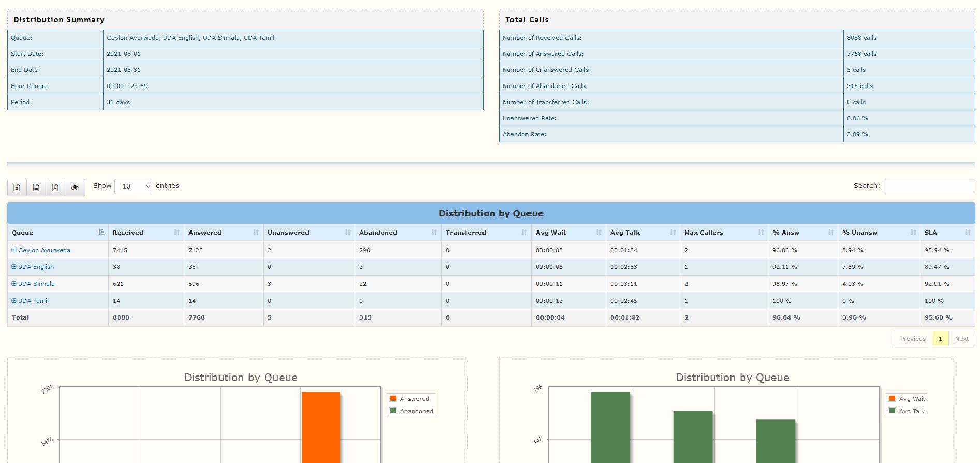
Task: Open the UDA Sinhala queue link
Action: point(36,284)
